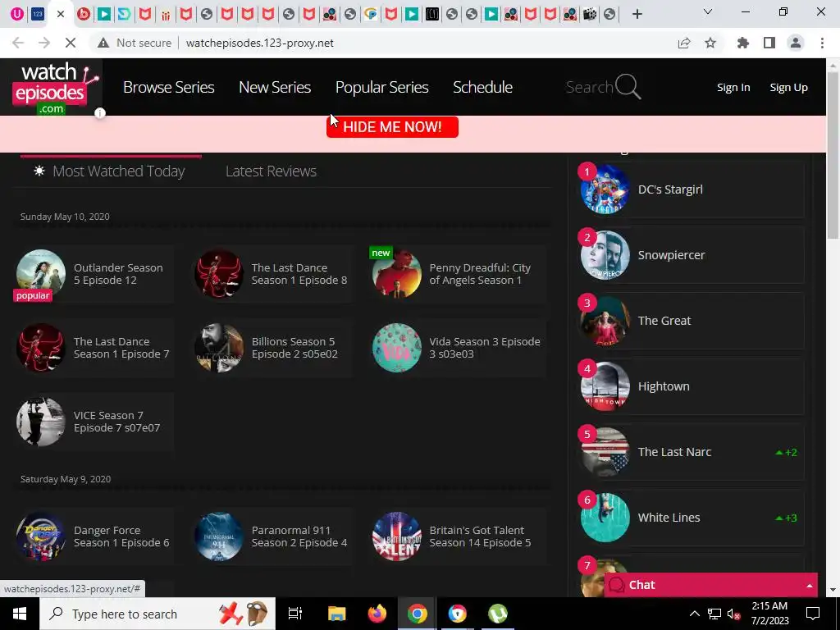Switch to Latest Reviews tab
Viewport: 840px width, 630px height.
tap(271, 171)
